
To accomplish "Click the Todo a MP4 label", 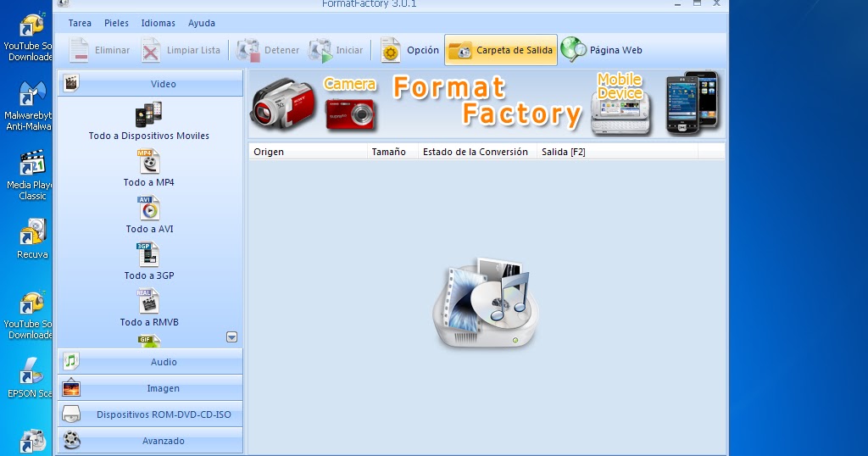I will pyautogui.click(x=149, y=182).
